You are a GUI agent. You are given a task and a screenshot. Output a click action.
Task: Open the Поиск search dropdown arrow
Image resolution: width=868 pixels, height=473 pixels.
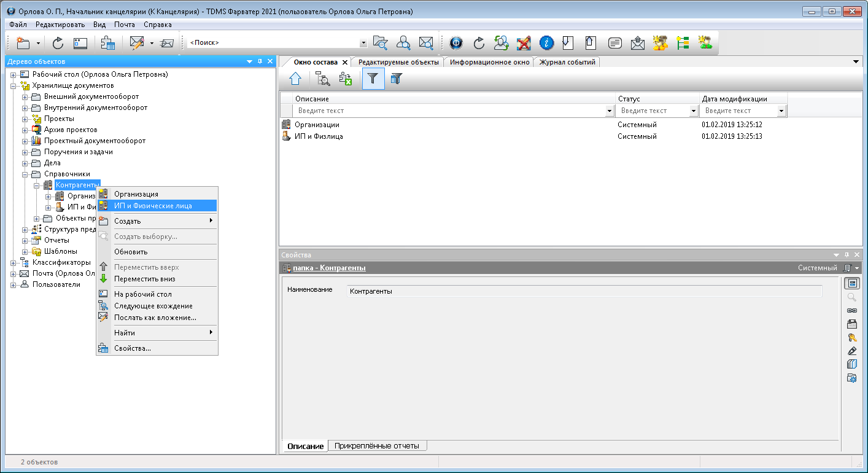coord(363,43)
